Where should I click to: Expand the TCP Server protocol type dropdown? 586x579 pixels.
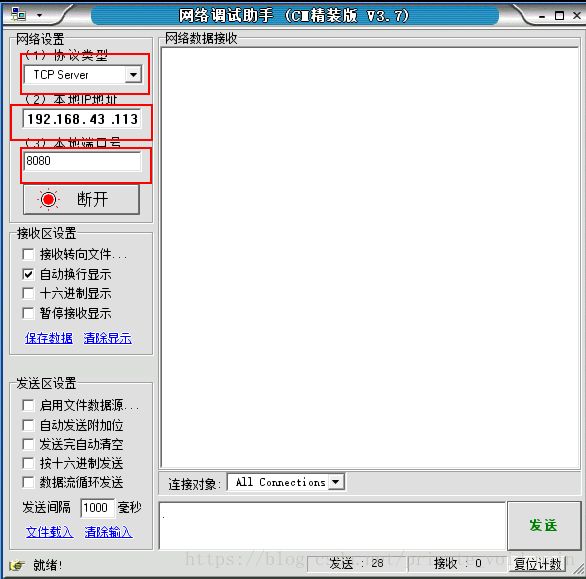tap(133, 74)
